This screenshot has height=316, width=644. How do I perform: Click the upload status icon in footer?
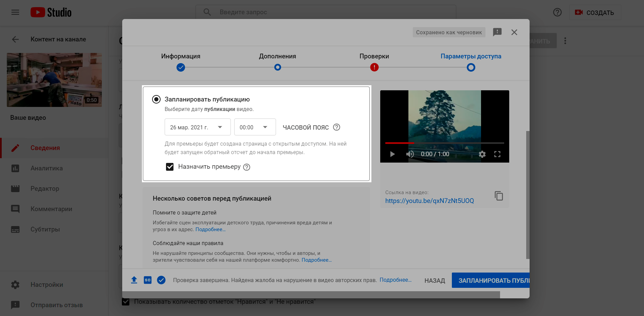pos(134,280)
